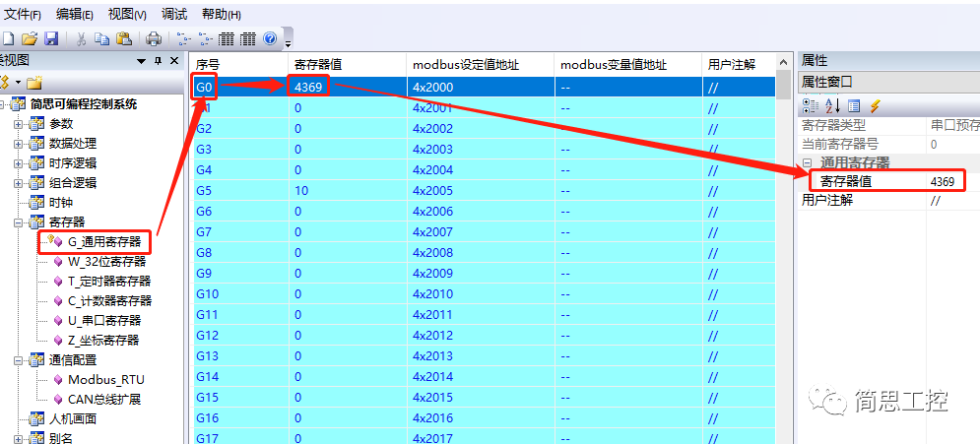Click the 用户注解 column header
The image size is (980, 444).
click(739, 64)
